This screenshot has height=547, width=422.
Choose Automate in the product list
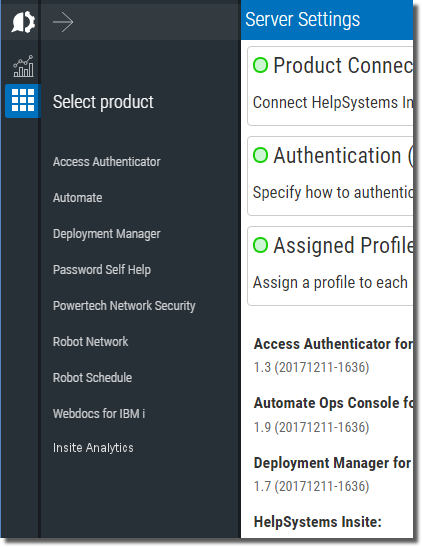click(x=77, y=198)
